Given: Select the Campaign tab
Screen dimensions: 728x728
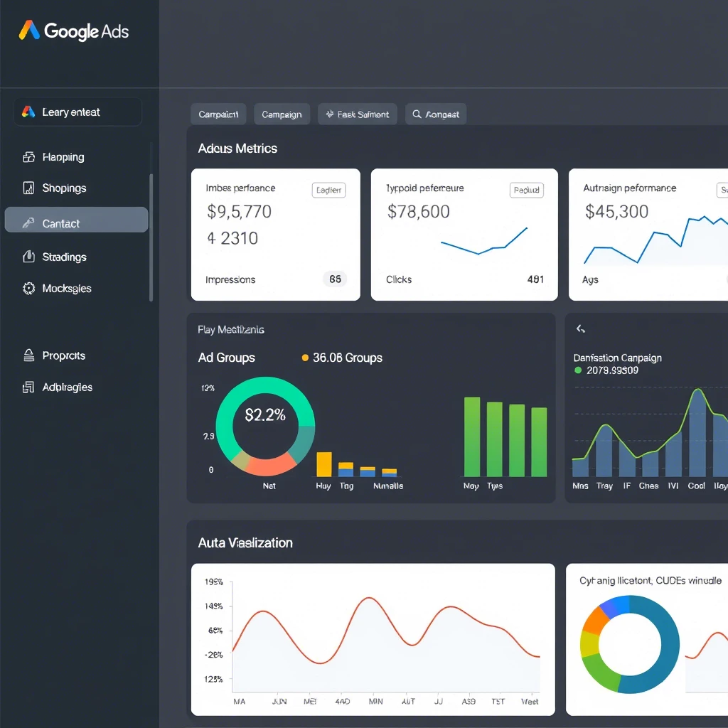Looking at the screenshot, I should (x=282, y=114).
